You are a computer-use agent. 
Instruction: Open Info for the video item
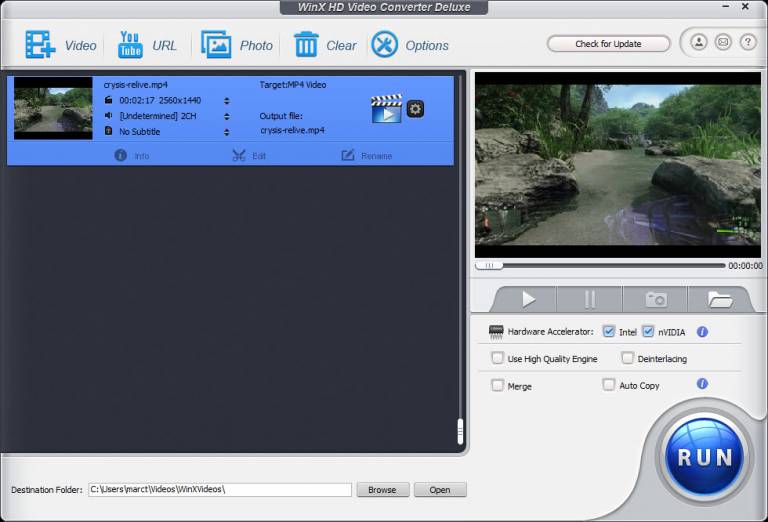point(132,156)
